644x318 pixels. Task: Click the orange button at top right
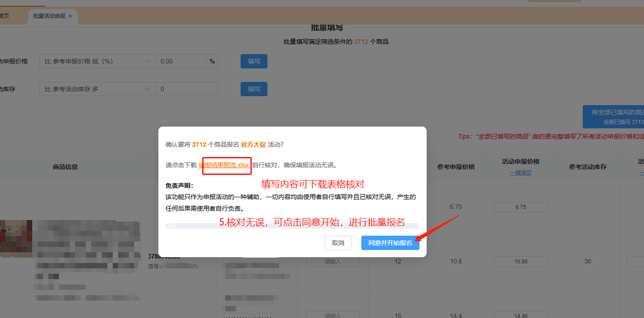point(554,2)
